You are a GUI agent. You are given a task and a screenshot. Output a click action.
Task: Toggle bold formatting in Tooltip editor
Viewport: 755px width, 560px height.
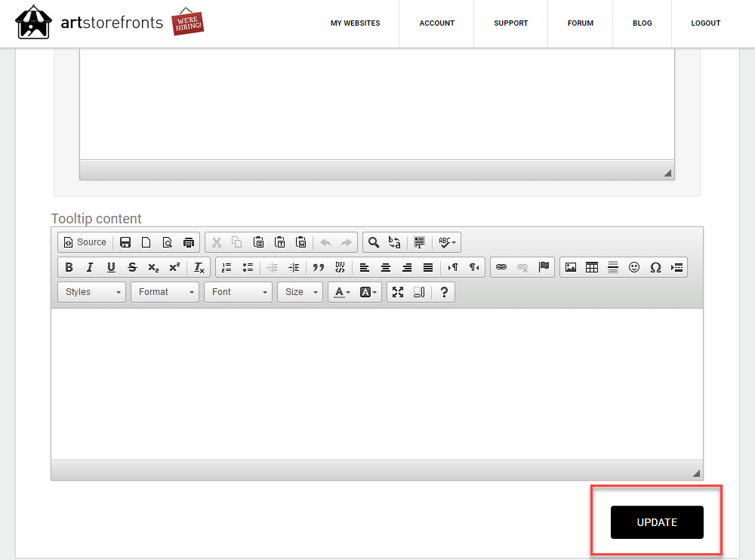pyautogui.click(x=69, y=267)
